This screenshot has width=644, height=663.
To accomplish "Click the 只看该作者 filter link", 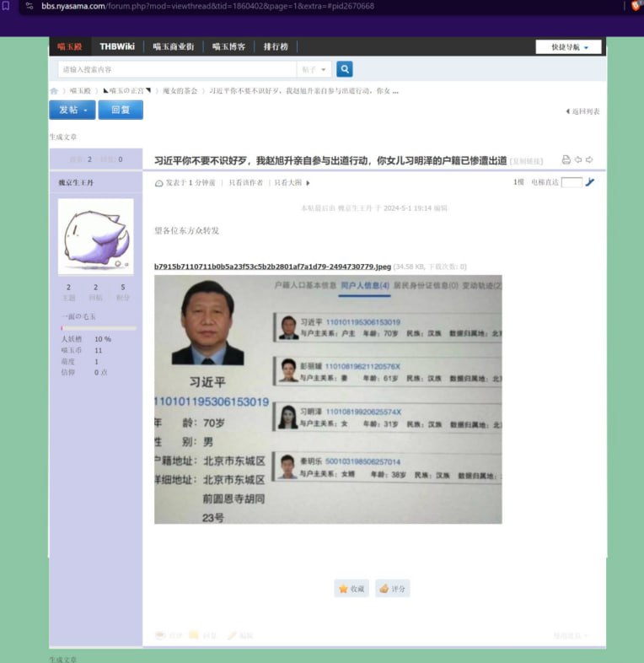I will click(x=245, y=183).
